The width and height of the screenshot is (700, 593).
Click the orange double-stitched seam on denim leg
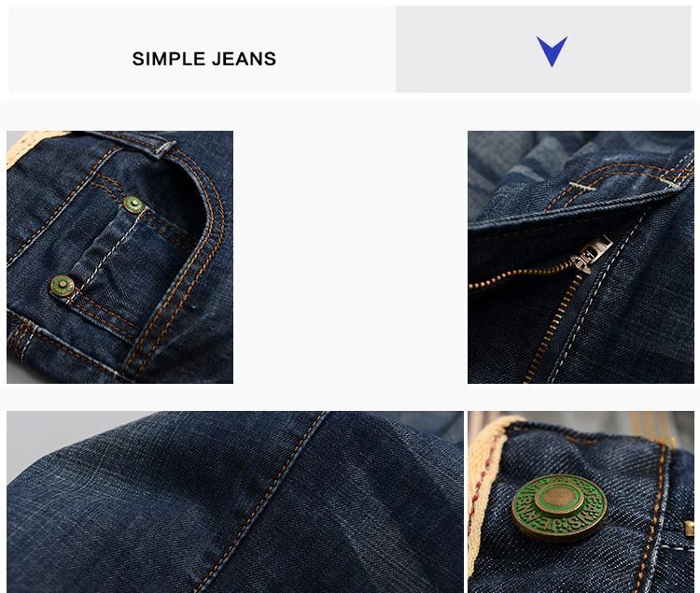pos(263,501)
